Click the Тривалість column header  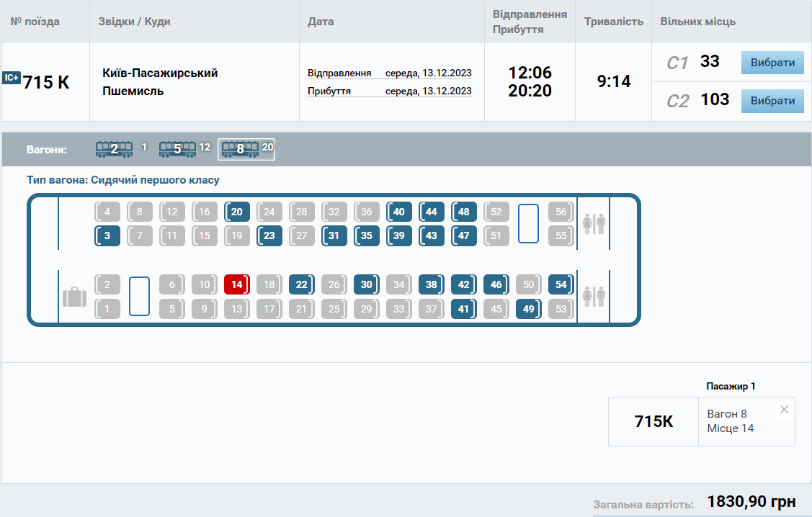pos(613,22)
